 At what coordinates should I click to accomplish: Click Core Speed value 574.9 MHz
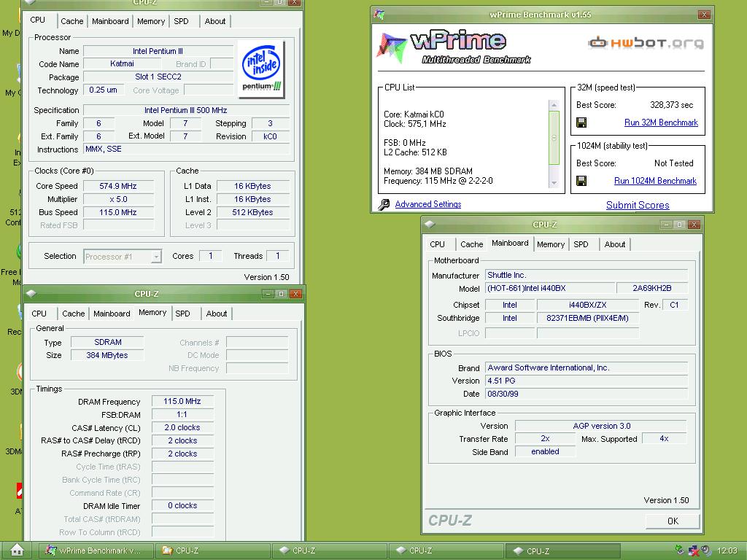119,186
